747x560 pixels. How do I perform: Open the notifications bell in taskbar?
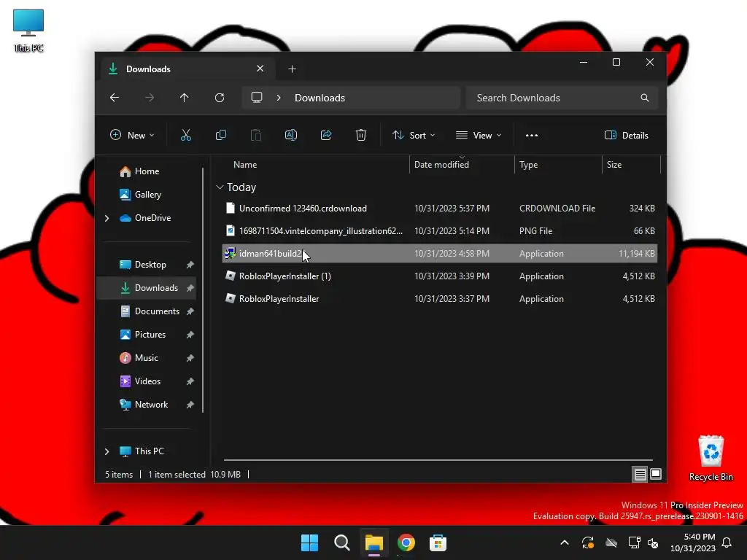[x=727, y=542]
